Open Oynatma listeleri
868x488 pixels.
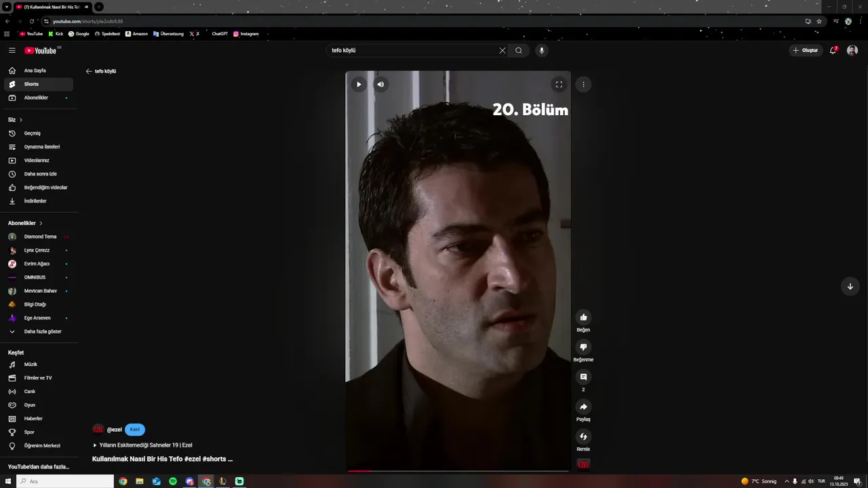pyautogui.click(x=39, y=147)
